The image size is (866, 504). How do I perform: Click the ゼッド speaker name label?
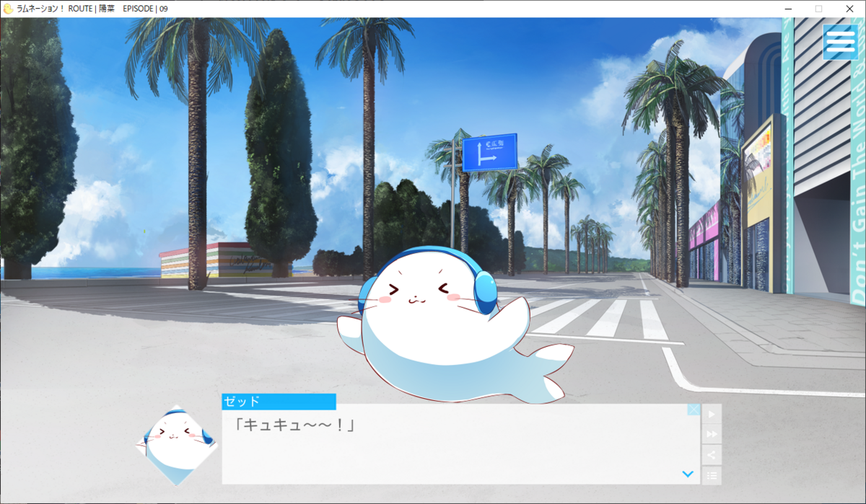tap(279, 402)
